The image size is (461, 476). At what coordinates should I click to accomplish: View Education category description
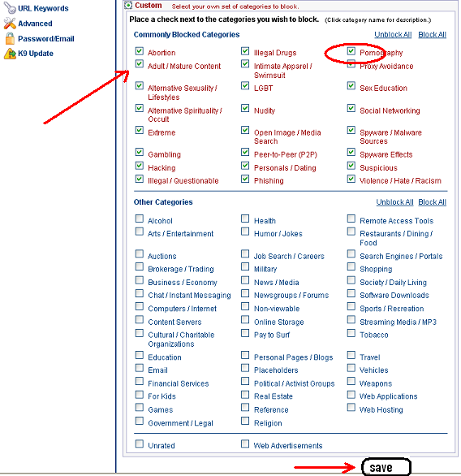(x=165, y=357)
